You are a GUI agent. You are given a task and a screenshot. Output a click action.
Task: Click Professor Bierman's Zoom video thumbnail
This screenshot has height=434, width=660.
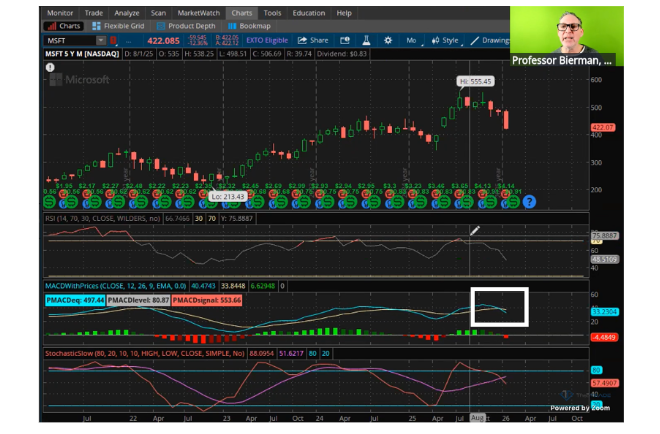click(567, 36)
